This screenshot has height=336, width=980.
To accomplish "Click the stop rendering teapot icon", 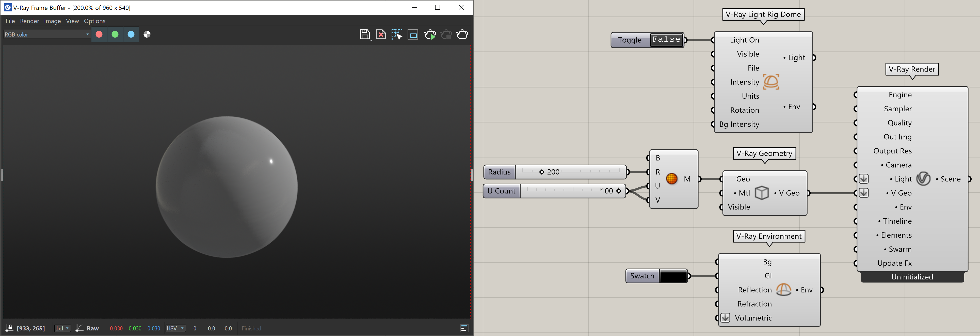I will point(446,34).
